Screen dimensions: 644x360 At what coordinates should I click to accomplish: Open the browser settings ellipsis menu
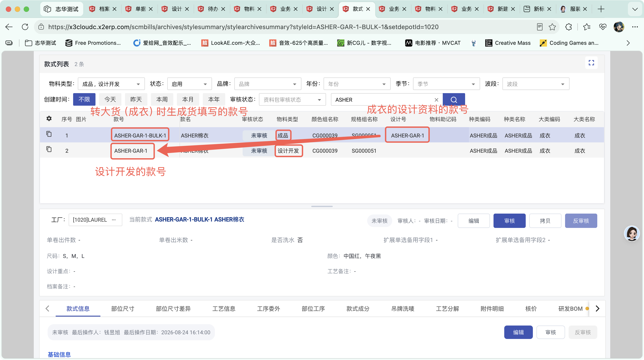(x=635, y=27)
